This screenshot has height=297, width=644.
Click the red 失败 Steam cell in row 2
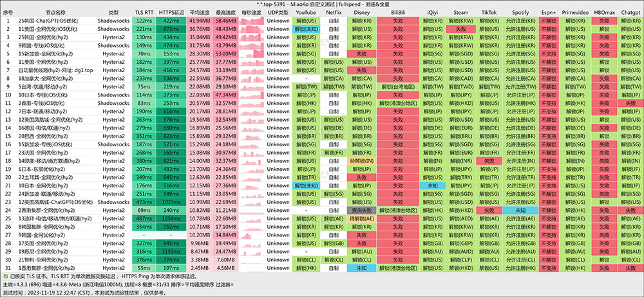point(461,29)
